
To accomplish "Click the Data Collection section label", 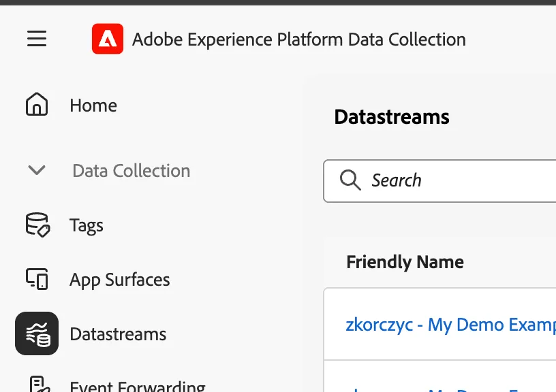I will click(x=132, y=171).
